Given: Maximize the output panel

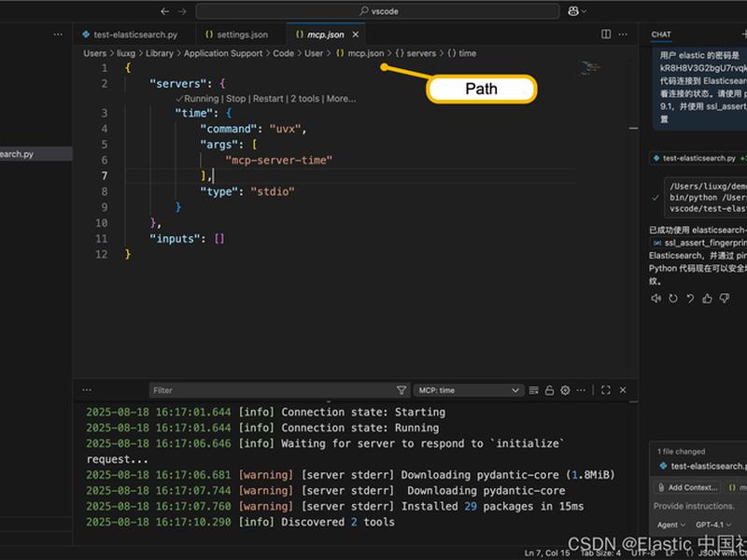Looking at the screenshot, I should coord(605,390).
